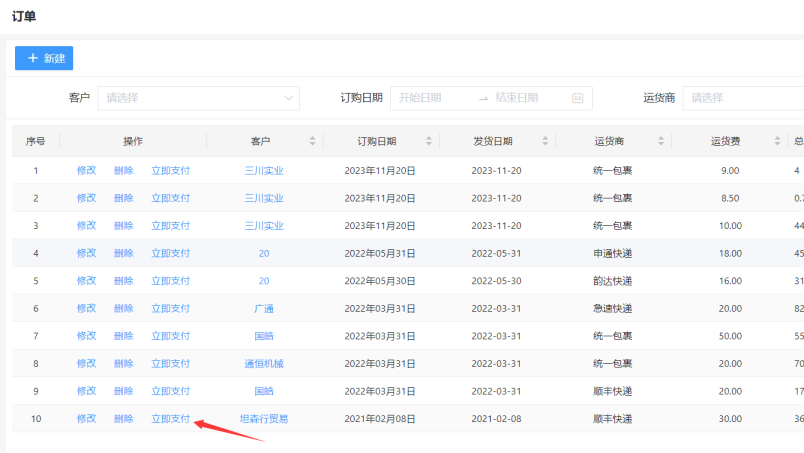Screen dimensions: 804x453
Task: Click the 开始日期 start date field
Action: click(432, 98)
